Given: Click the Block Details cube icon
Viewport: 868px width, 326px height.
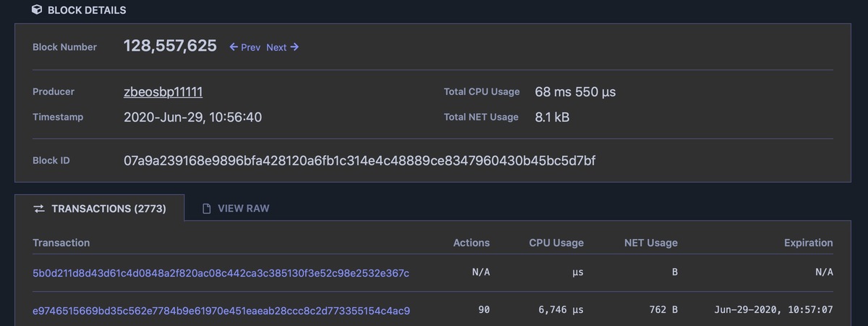Looking at the screenshot, I should (37, 10).
